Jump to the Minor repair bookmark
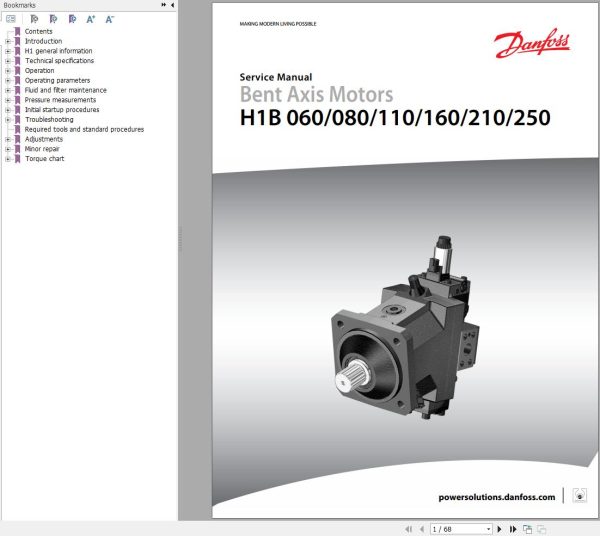 [42, 149]
